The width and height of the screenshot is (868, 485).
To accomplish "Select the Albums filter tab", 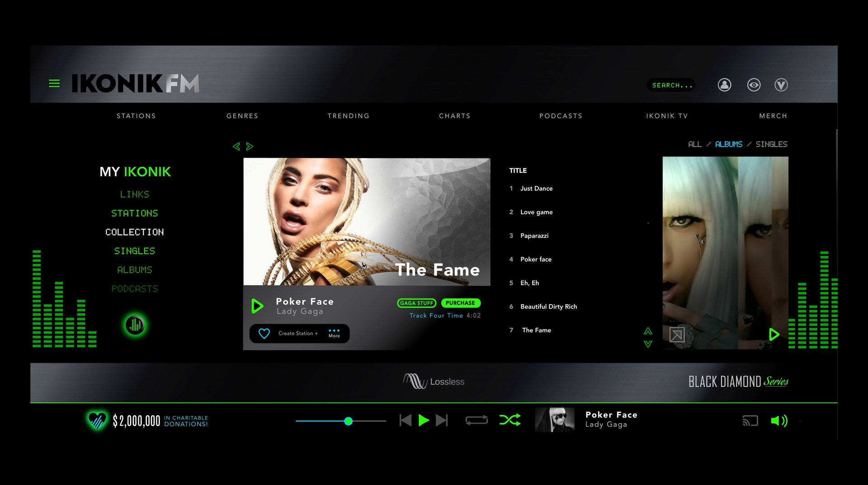I will pos(729,144).
